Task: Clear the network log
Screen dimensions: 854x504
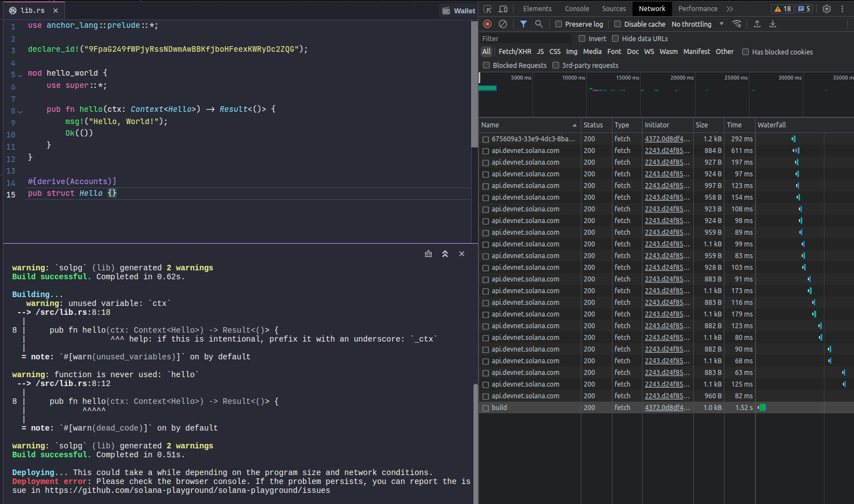Action: 503,24
